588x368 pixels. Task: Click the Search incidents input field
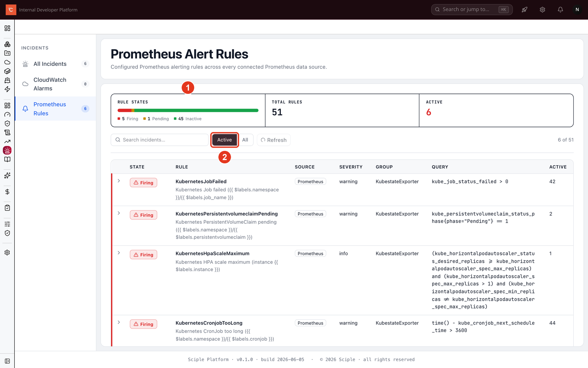point(159,140)
